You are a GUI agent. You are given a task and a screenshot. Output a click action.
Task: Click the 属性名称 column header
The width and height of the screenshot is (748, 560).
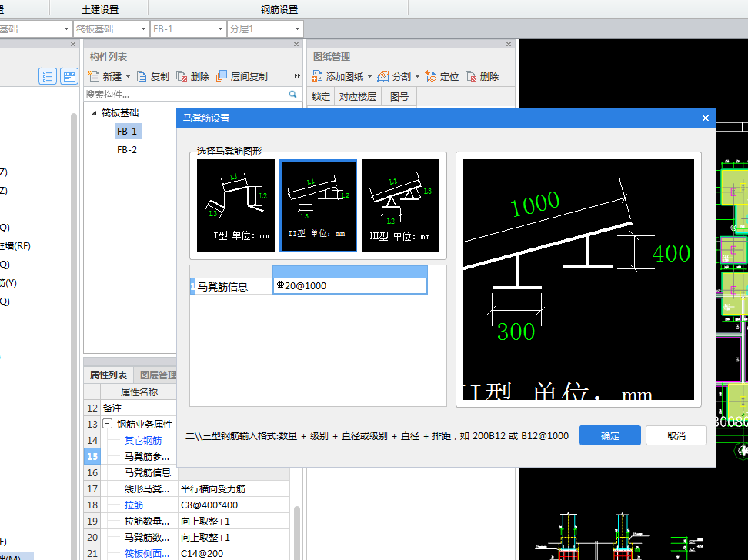[x=139, y=392]
